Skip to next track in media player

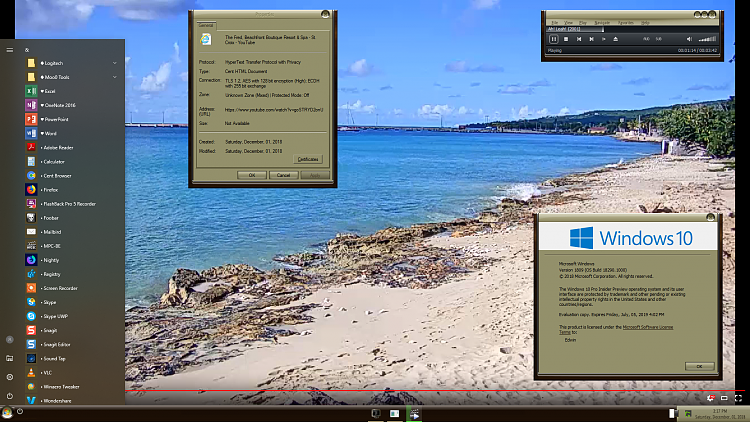point(591,39)
